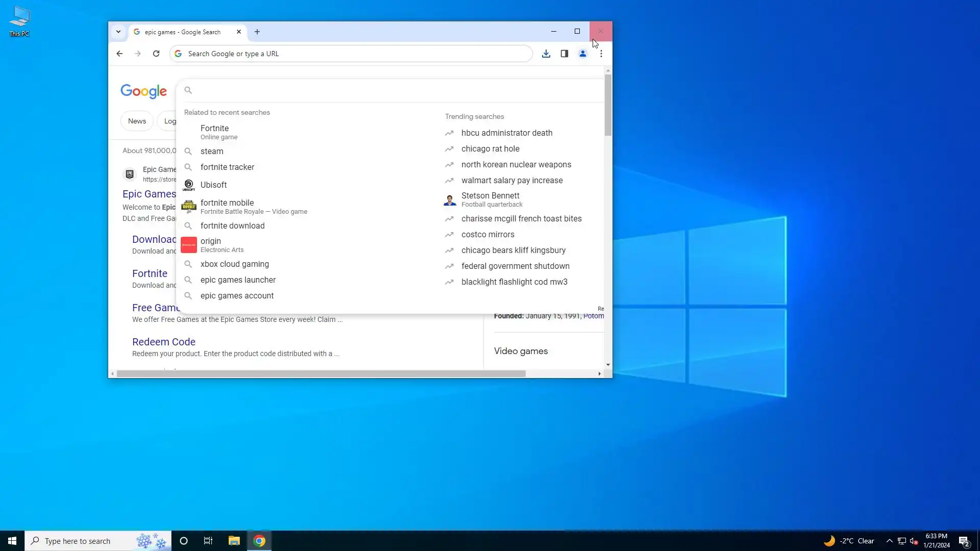Toggle the Chrome side panel icon
Viewport: 980px width, 551px height.
pos(565,54)
